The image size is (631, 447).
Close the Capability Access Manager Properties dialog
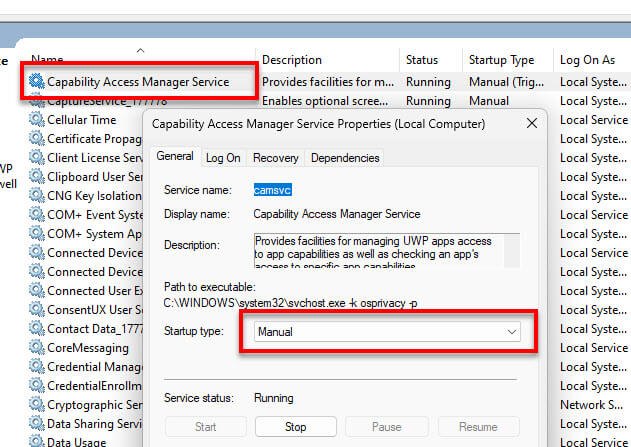[532, 124]
